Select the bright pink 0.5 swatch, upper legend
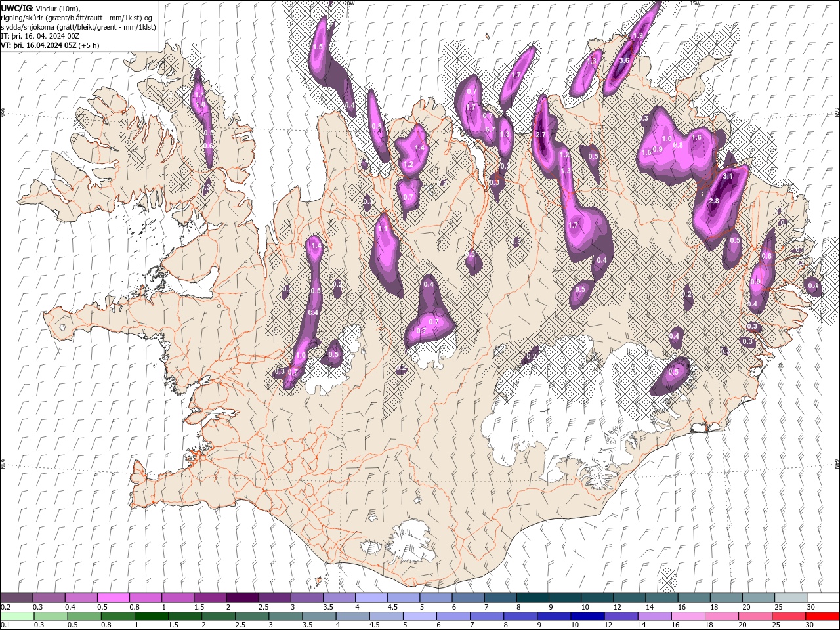The image size is (840, 630). coord(114,598)
